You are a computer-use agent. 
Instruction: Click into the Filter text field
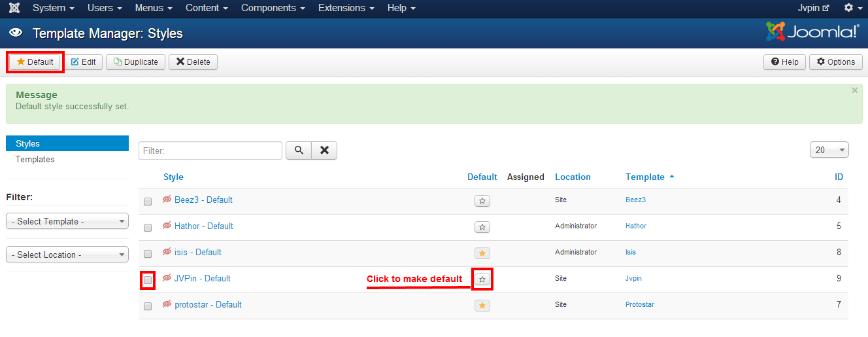210,151
